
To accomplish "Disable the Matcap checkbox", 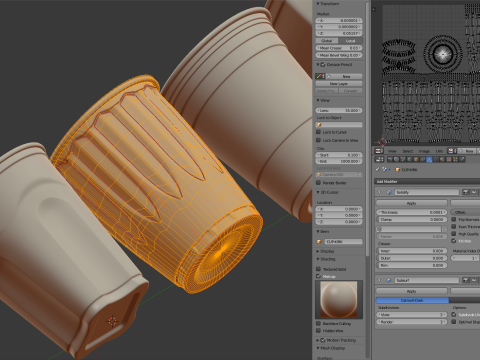I will point(319,276).
